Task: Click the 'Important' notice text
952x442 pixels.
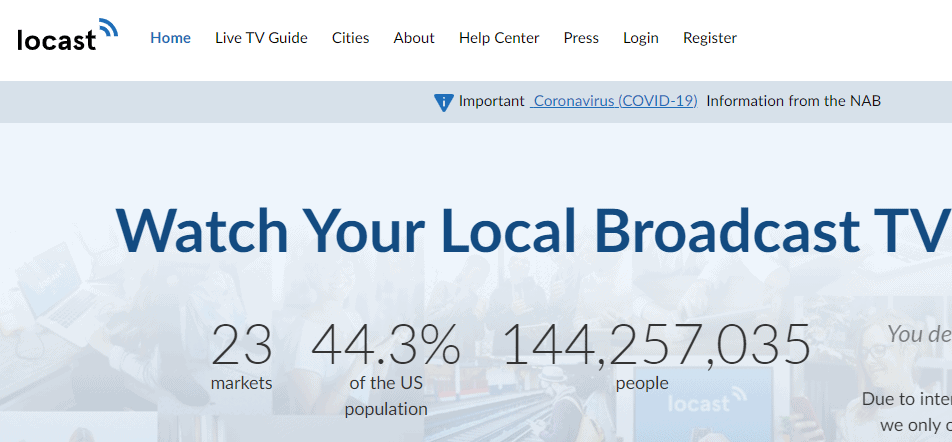Action: (491, 101)
